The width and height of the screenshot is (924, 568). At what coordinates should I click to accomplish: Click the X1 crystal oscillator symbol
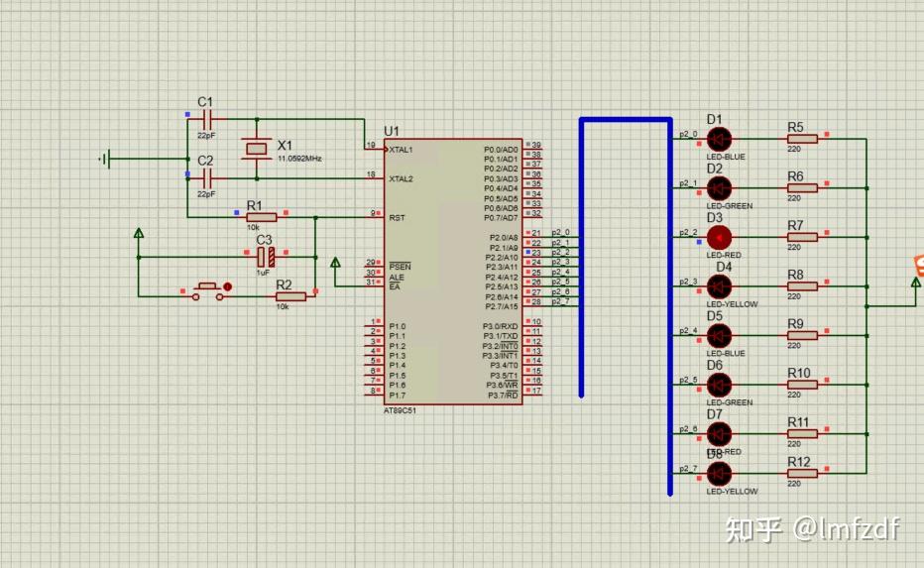pos(257,149)
